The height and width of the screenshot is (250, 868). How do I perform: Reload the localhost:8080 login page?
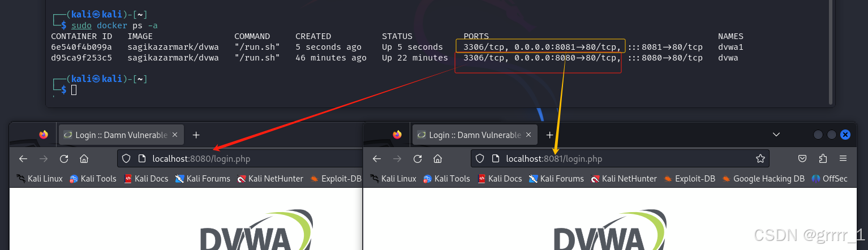[64, 159]
